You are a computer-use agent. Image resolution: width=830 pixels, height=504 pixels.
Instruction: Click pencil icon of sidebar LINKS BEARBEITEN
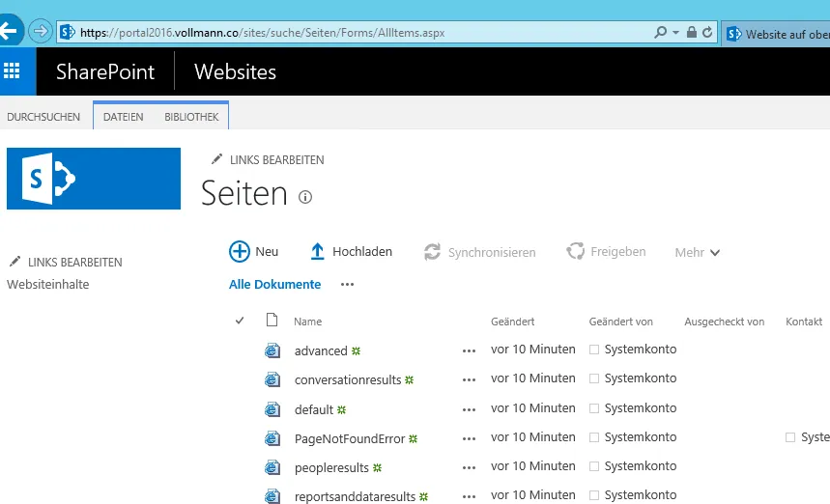pyautogui.click(x=14, y=262)
